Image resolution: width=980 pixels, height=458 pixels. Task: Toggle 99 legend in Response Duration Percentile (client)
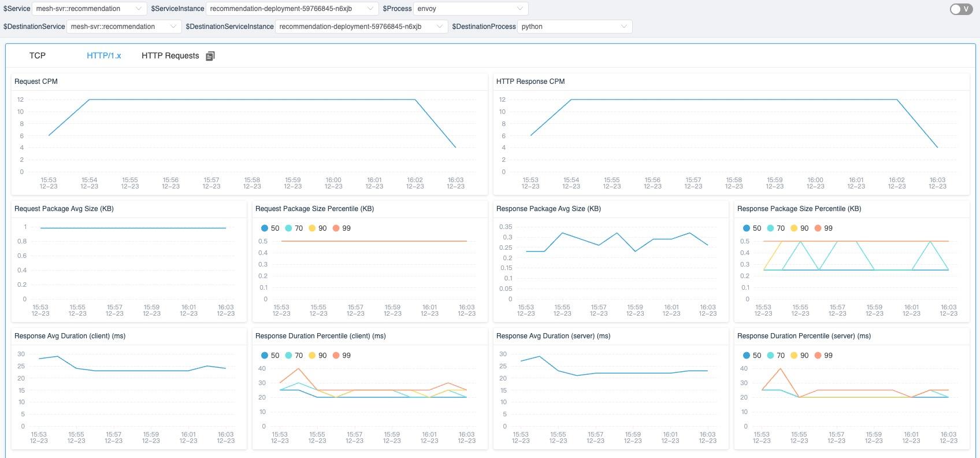pos(341,356)
